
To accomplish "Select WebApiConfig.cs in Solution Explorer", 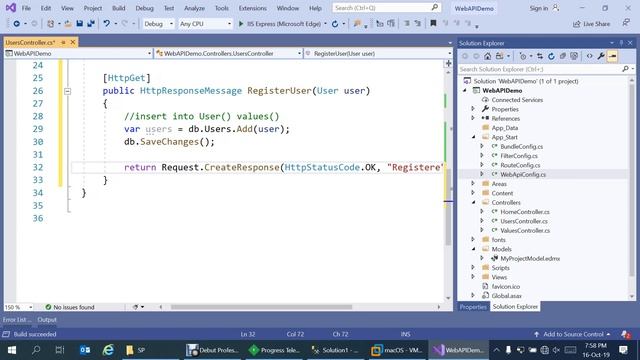I will point(523,174).
